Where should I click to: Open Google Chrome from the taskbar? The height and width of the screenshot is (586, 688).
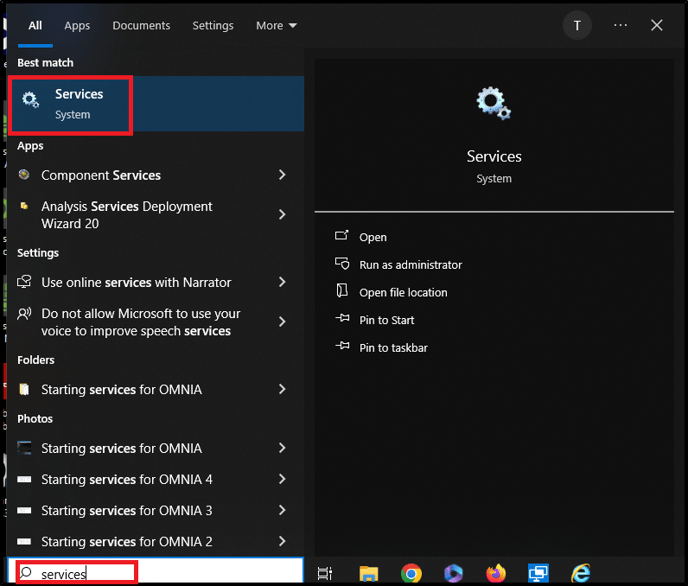click(x=411, y=573)
